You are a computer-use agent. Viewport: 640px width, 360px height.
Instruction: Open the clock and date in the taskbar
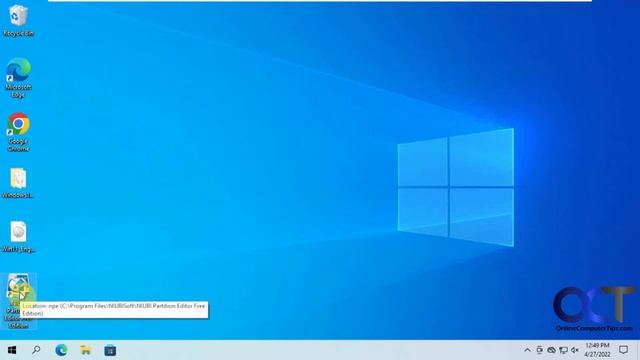597,350
